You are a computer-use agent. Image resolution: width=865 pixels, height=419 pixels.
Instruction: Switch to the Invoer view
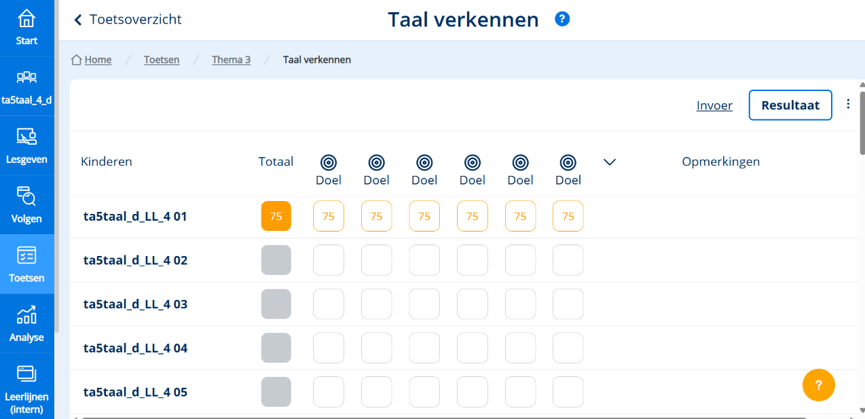[714, 106]
